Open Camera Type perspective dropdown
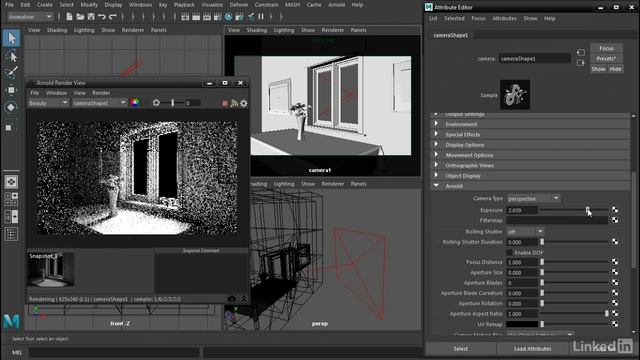 click(533, 198)
